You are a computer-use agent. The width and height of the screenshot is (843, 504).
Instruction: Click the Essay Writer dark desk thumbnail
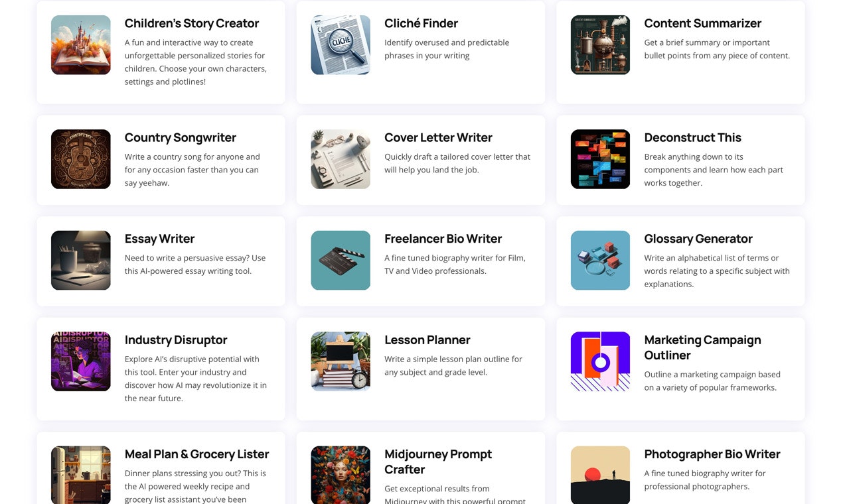coord(81,261)
